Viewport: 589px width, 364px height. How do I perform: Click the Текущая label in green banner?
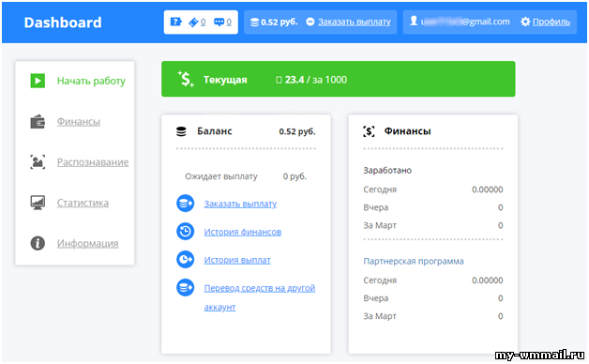point(225,80)
